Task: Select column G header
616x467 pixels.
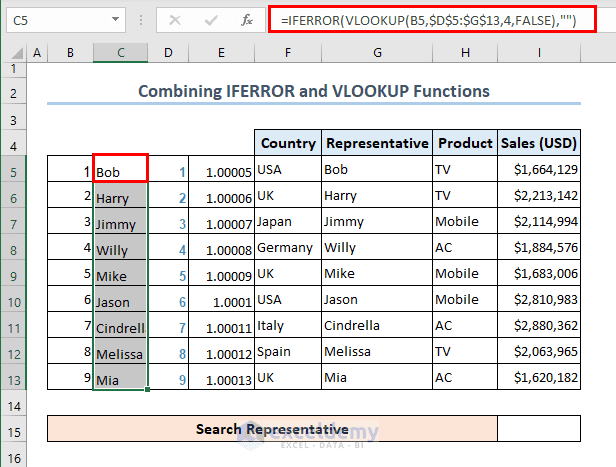Action: coord(377,53)
